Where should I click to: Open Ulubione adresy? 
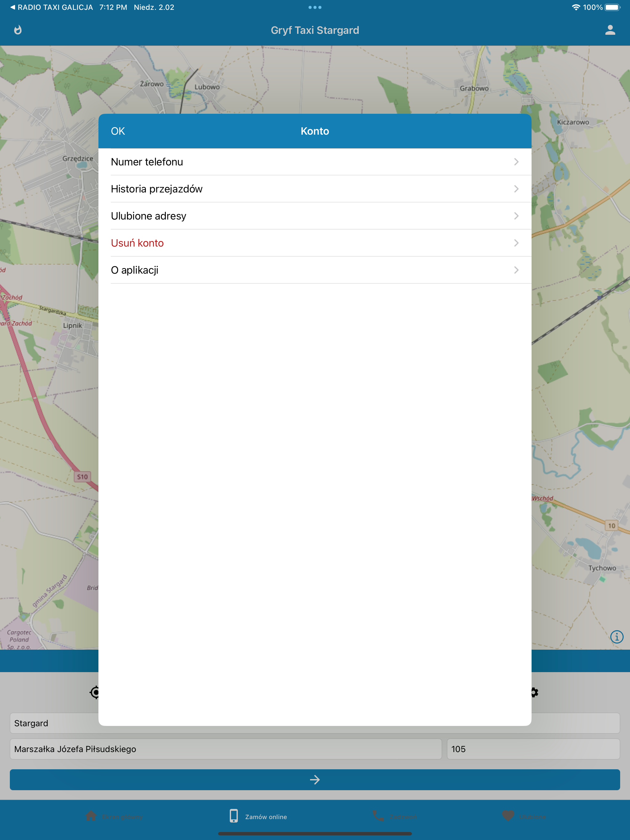point(315,216)
